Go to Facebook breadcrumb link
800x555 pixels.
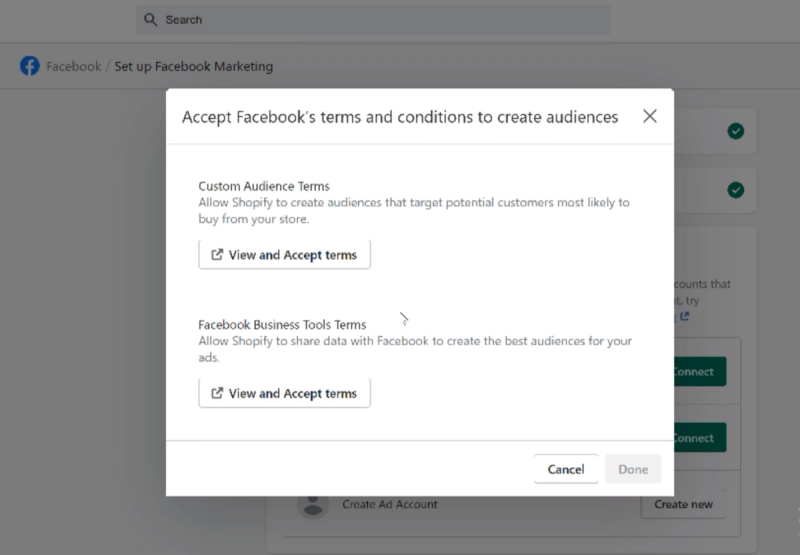[x=73, y=66]
